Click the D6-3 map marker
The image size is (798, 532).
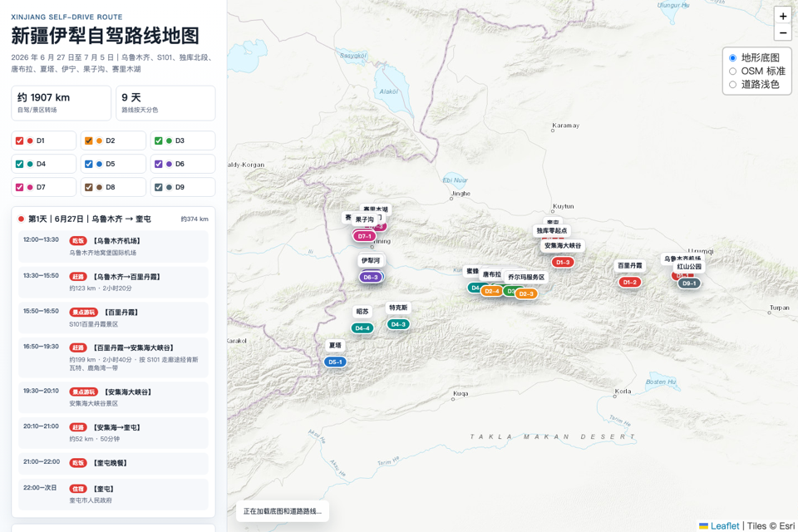(371, 278)
